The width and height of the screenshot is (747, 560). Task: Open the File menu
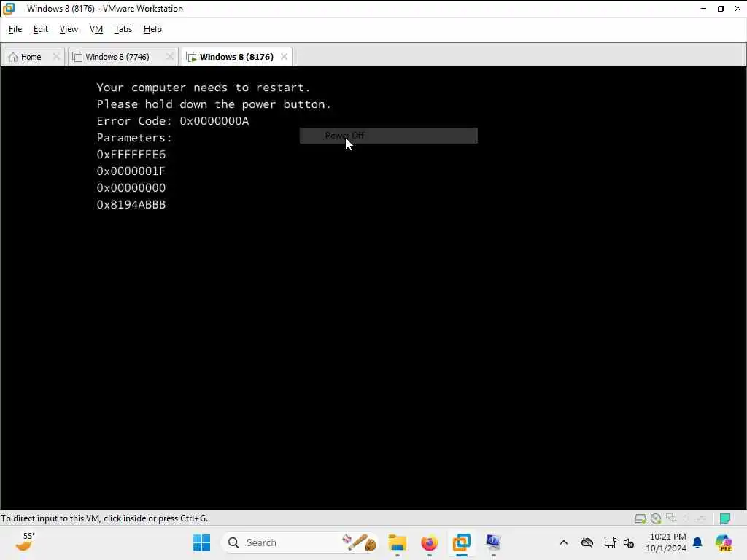click(x=15, y=29)
